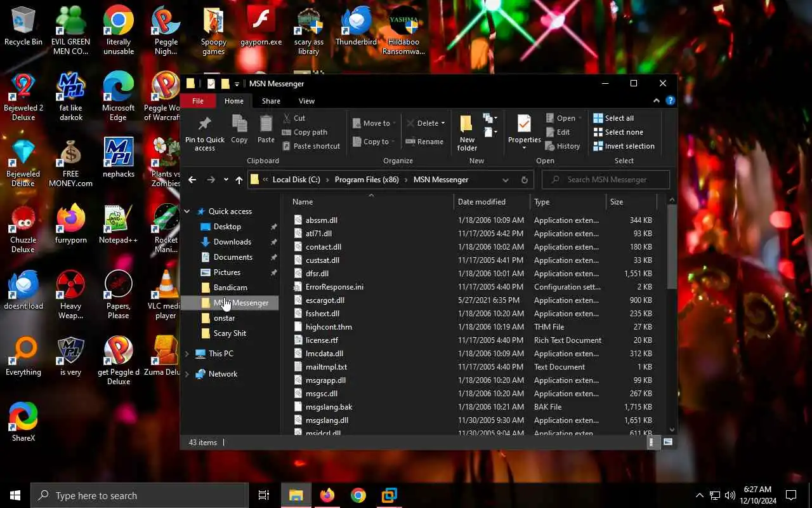
Task: Sort files by the Name column header
Action: [371, 202]
